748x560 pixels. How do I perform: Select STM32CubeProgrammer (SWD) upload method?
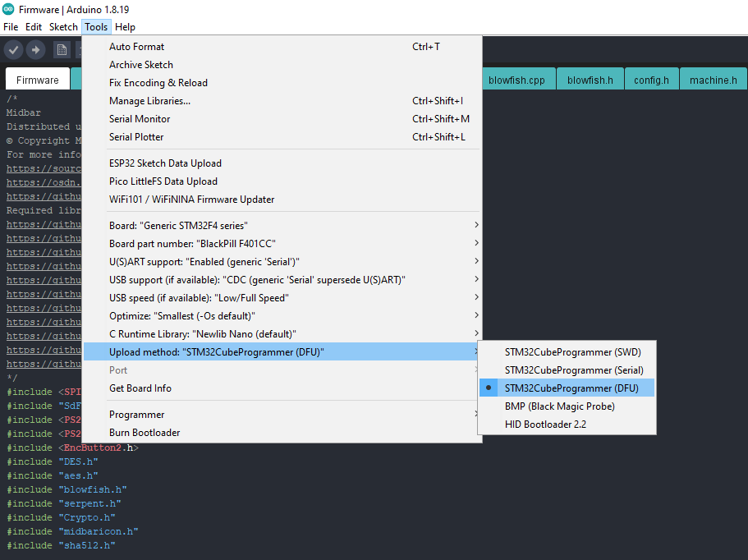pyautogui.click(x=572, y=352)
